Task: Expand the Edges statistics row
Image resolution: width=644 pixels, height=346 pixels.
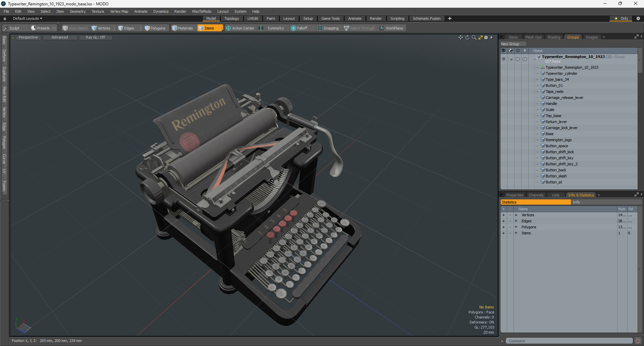Action: coord(516,221)
